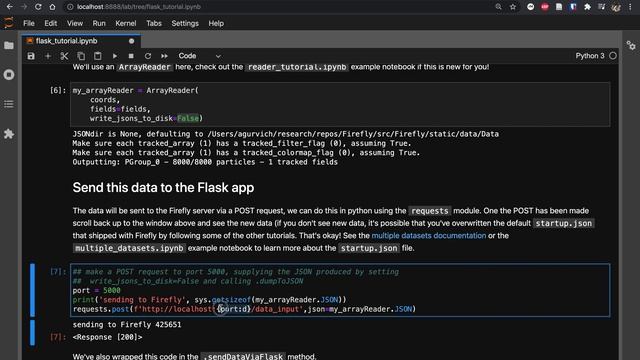The image size is (640, 360).
Task: Click the Send this data to Flask heading
Action: click(x=163, y=187)
